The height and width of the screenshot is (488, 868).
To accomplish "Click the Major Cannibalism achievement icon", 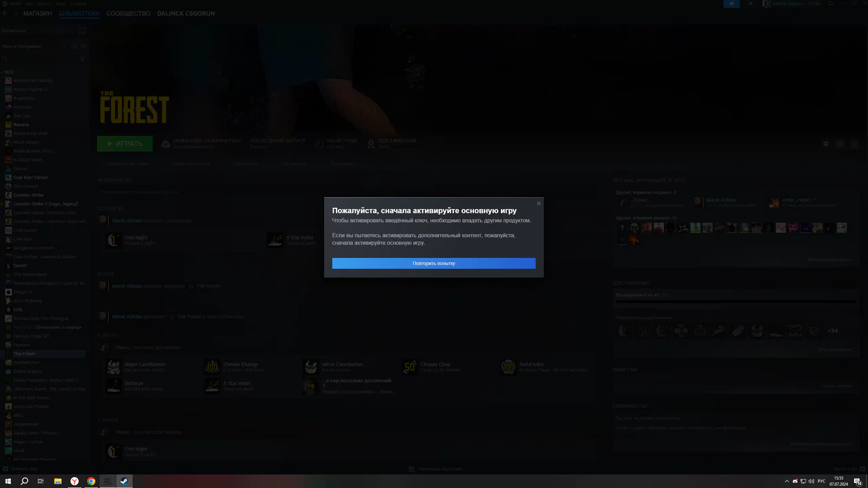I will coord(114,367).
